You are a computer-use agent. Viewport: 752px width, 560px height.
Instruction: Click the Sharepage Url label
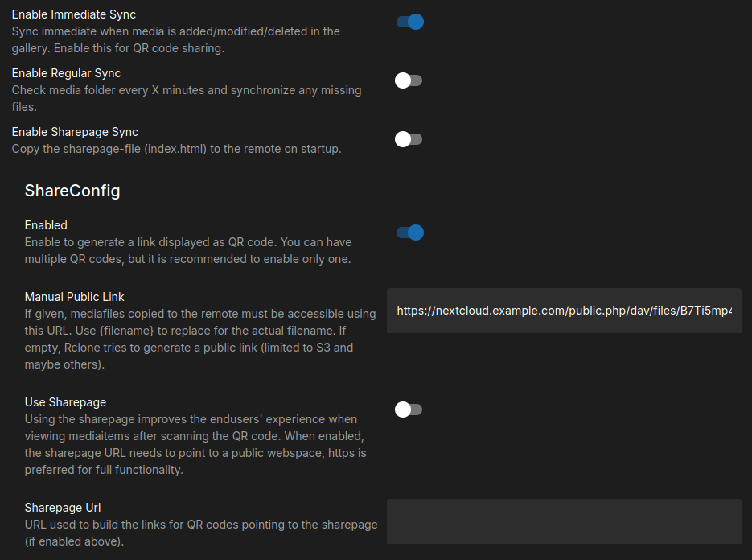(x=62, y=507)
